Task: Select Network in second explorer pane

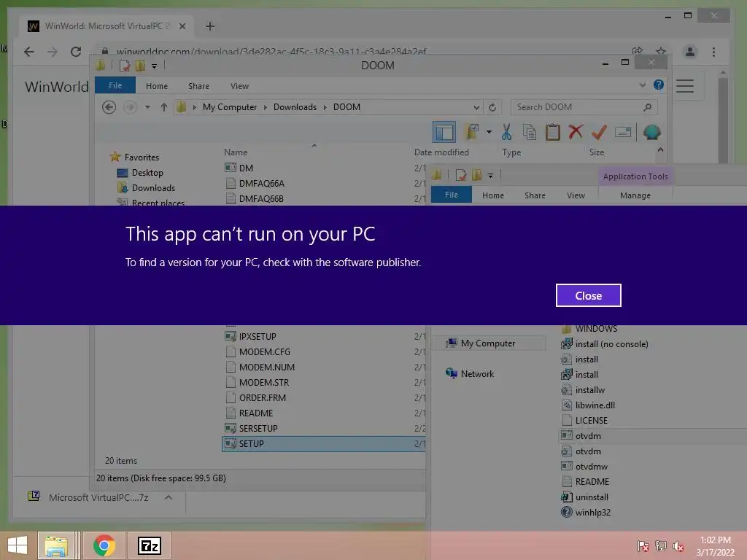Action: point(477,374)
